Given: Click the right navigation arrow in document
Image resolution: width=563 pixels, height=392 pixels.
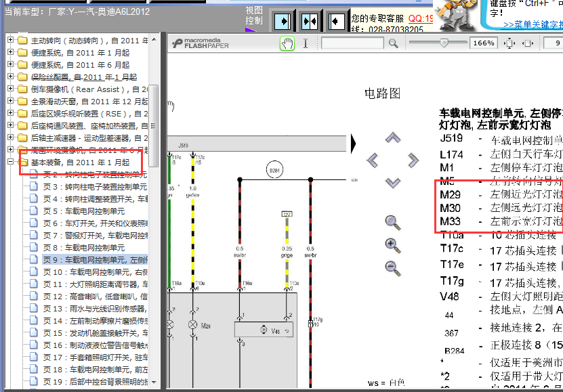Looking at the screenshot, I should tap(413, 160).
